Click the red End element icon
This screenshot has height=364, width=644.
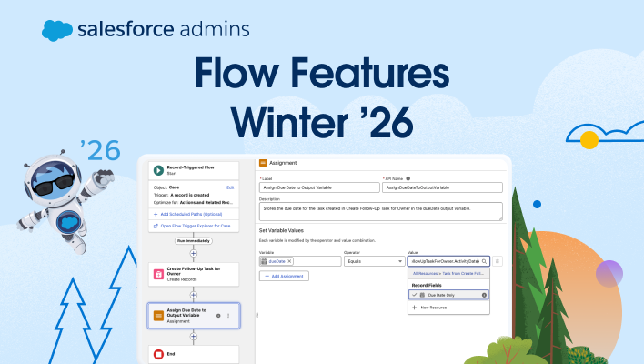tap(158, 354)
